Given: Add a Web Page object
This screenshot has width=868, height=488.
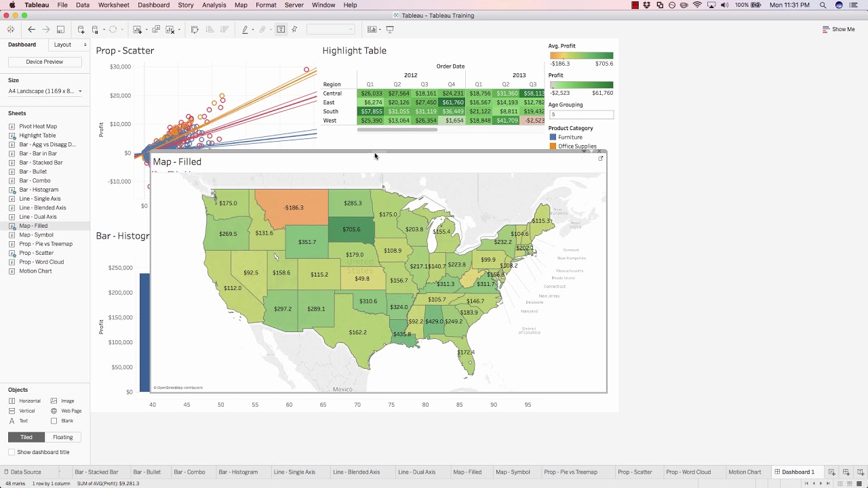Looking at the screenshot, I should (66, 411).
